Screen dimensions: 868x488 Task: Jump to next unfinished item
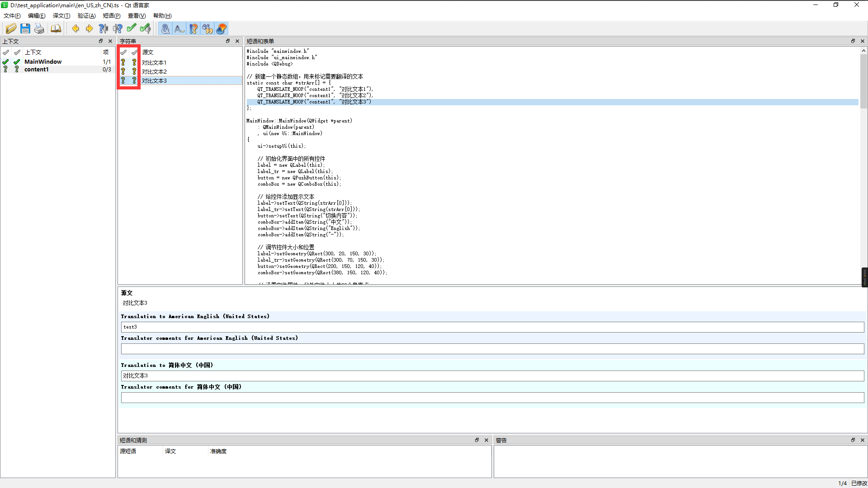[118, 29]
